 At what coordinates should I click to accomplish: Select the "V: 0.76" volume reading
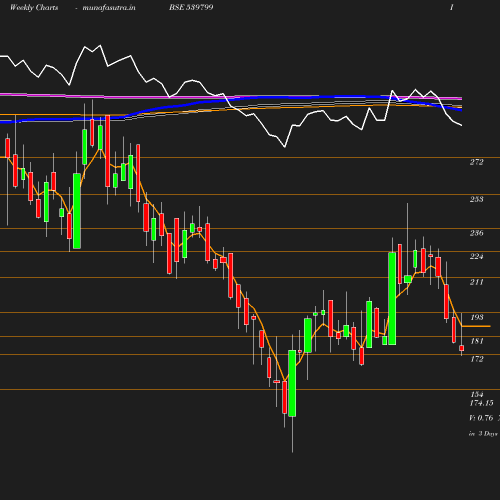click(x=481, y=418)
